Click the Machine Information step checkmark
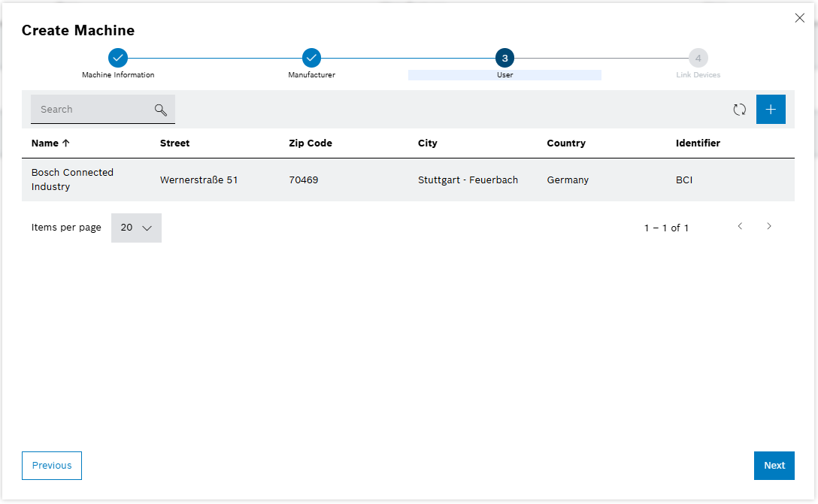The image size is (818, 504). click(x=118, y=58)
